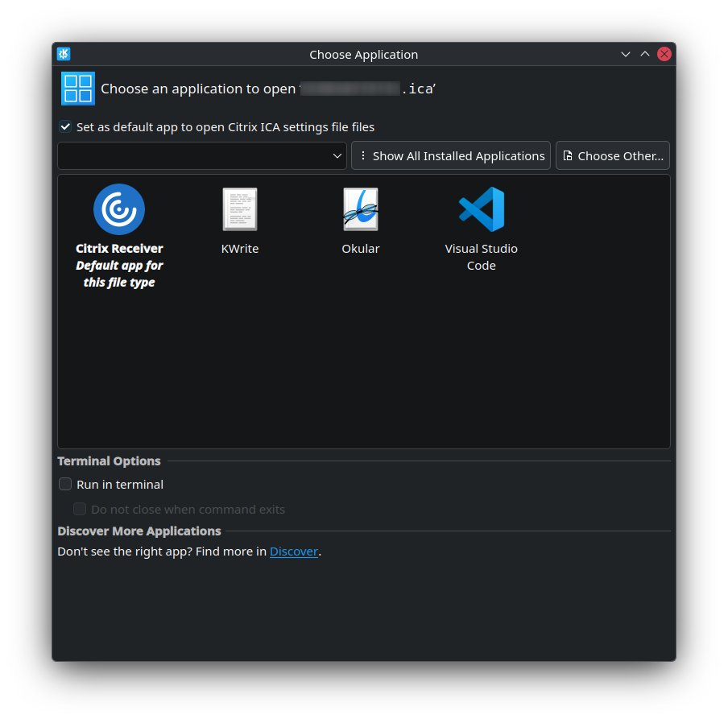This screenshot has width=728, height=723.
Task: Click the Terminal Options section heading
Action: coord(109,461)
